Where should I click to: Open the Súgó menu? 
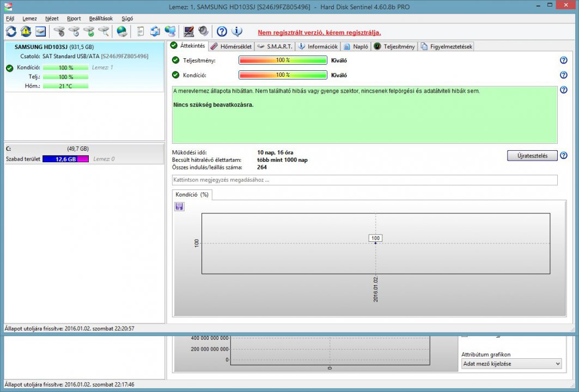(127, 19)
